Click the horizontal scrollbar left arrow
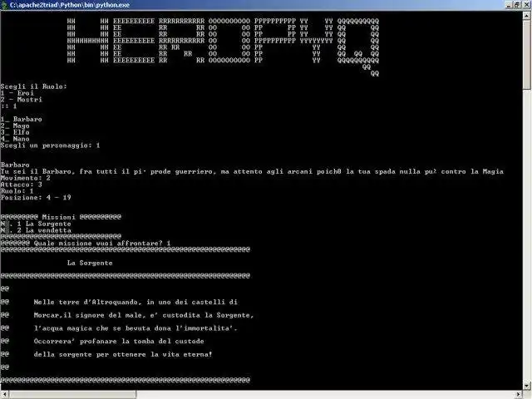This screenshot has width=532, height=399. coord(4,394)
